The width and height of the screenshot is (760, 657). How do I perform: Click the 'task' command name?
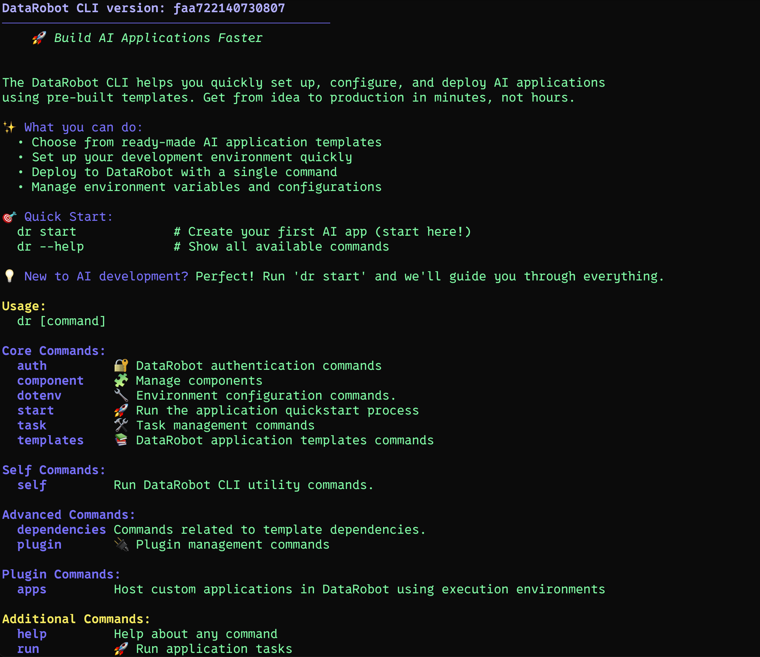point(32,425)
